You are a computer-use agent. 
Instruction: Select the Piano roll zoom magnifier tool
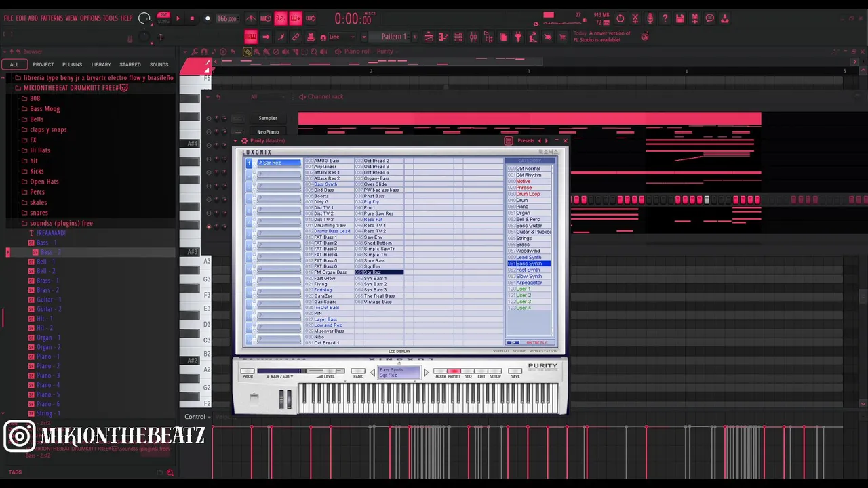pos(314,52)
